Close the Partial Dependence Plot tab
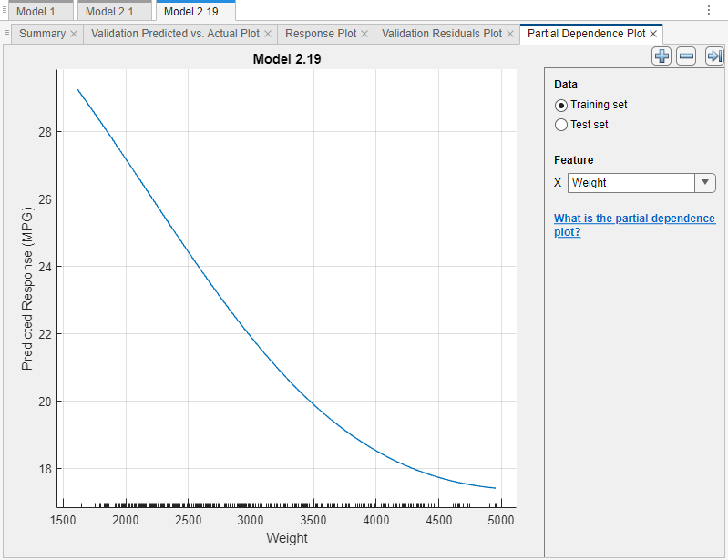The height and width of the screenshot is (560, 728). (653, 34)
